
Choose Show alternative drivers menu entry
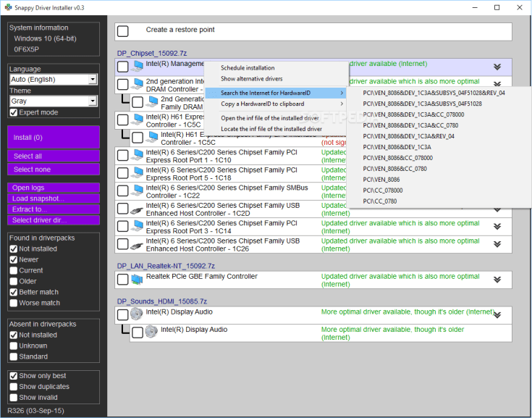tap(276, 79)
